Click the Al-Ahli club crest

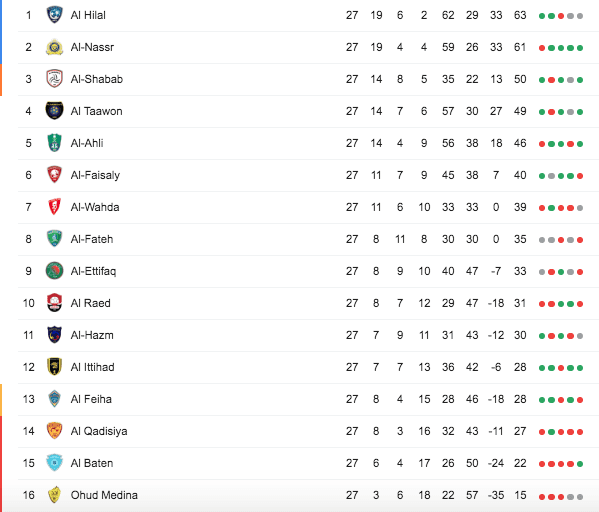(x=54, y=143)
